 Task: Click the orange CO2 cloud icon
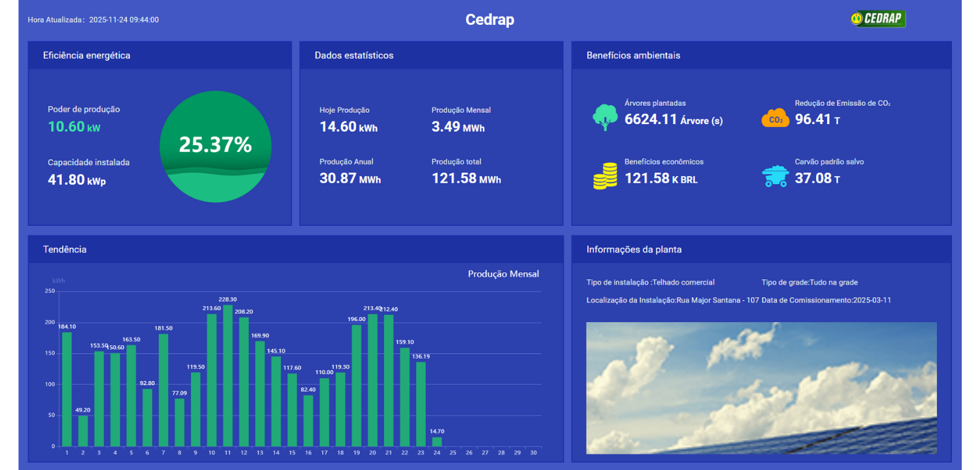(775, 119)
